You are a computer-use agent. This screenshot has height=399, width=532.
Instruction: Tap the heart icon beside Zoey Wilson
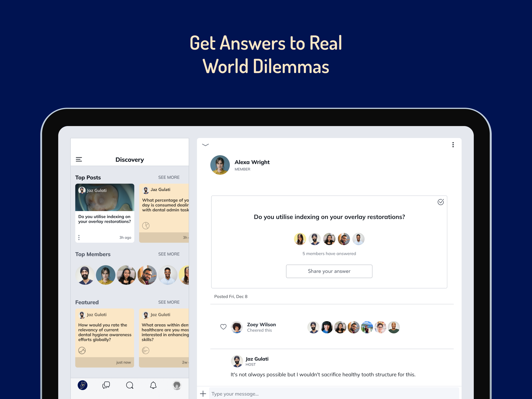(x=223, y=327)
